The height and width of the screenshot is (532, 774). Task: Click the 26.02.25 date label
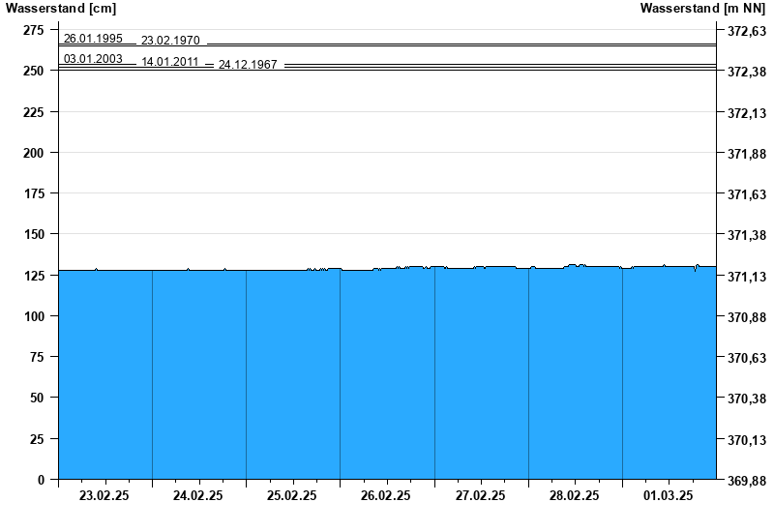(x=386, y=495)
